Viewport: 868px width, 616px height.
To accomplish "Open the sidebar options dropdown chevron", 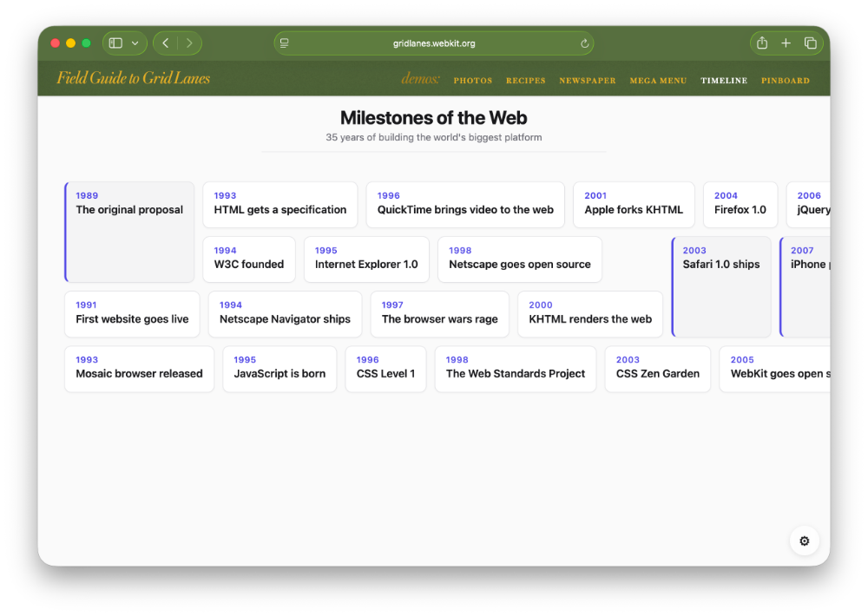I will 135,43.
